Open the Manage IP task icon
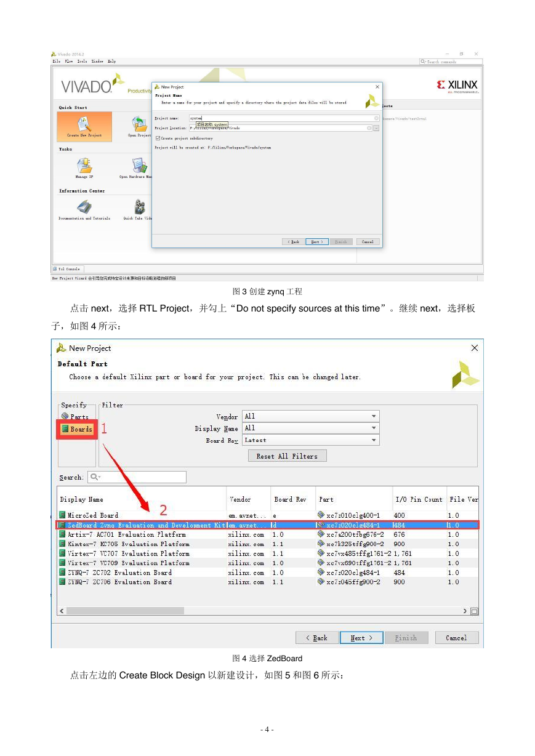 [x=84, y=166]
